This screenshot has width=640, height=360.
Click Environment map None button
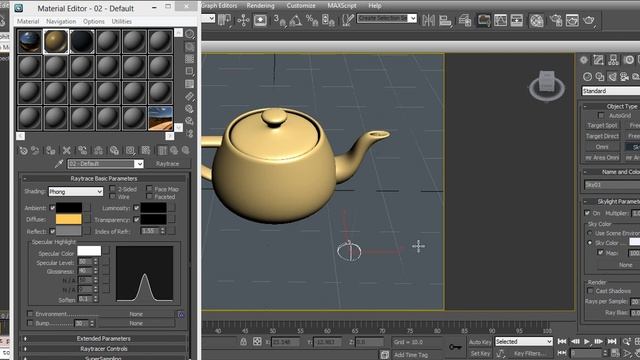pyautogui.click(x=136, y=314)
